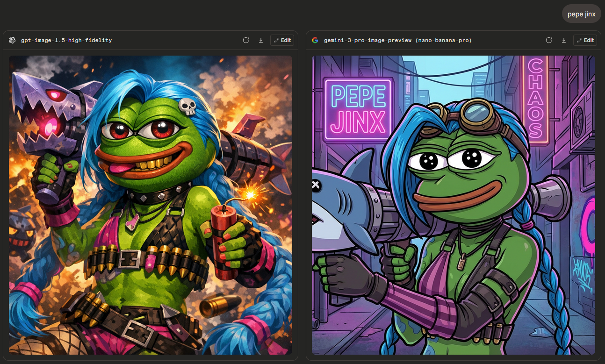This screenshot has width=605, height=364.
Task: Open the right neon alley Pepe image
Action: (453, 205)
